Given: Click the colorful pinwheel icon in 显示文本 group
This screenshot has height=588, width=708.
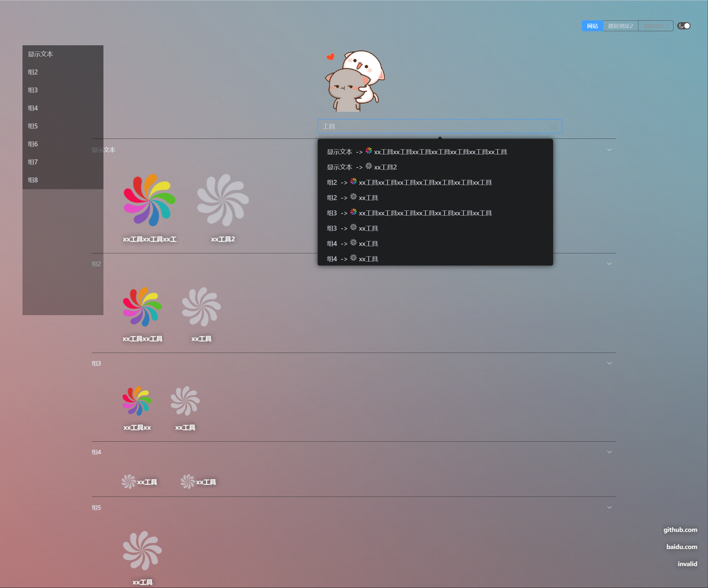Looking at the screenshot, I should (x=149, y=200).
